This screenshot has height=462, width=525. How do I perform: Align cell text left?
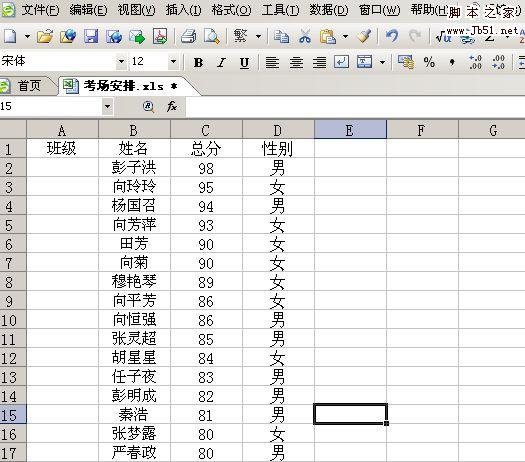coord(272,62)
